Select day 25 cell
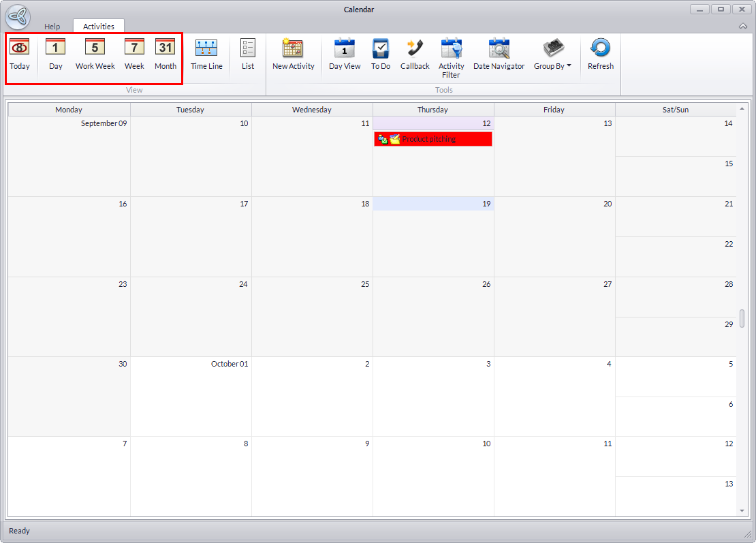 312,317
